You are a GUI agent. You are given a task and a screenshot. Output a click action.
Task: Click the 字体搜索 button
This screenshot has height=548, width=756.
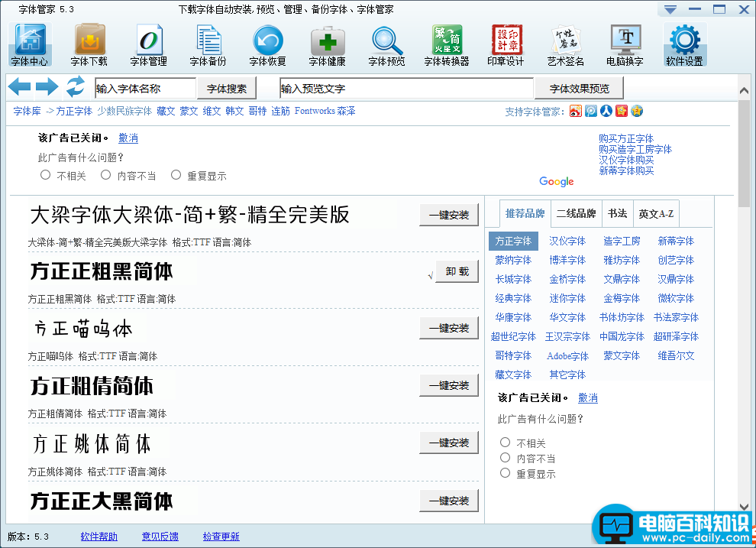(227, 89)
